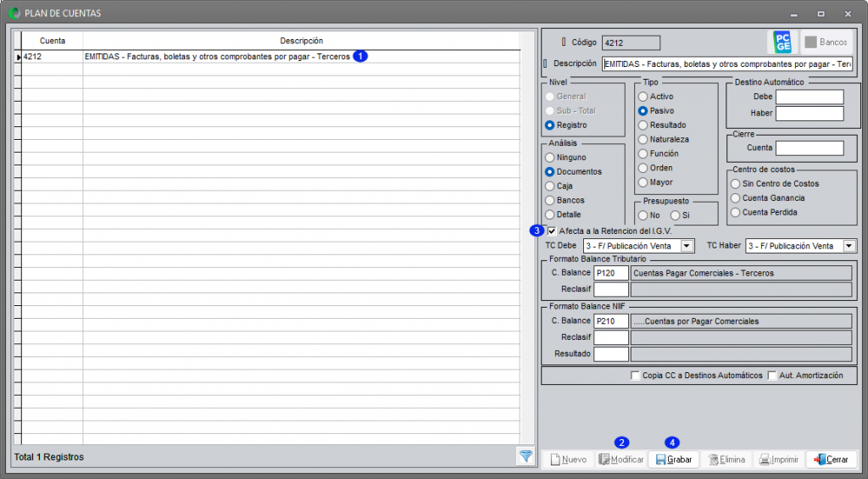The image size is (868, 479).
Task: Click the Plan de Cuentas app icon
Action: tap(15, 13)
